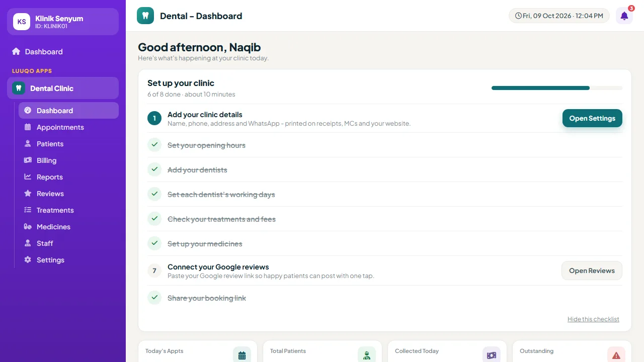
Task: Click the patient icon on Total Patients card
Action: (367, 355)
